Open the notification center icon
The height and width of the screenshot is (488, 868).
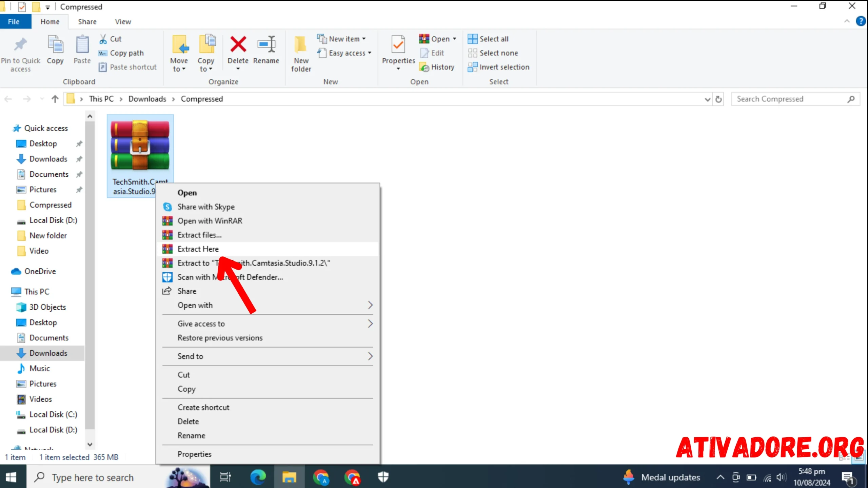[x=848, y=478]
